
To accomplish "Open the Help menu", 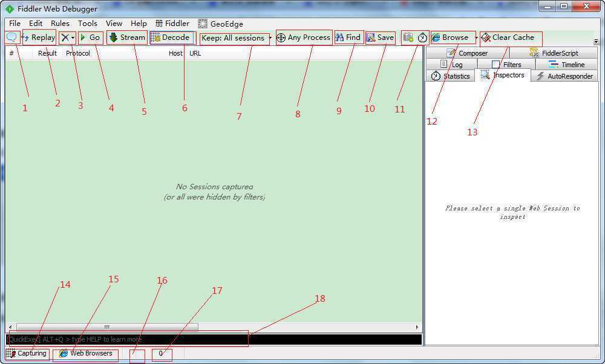I will [139, 24].
